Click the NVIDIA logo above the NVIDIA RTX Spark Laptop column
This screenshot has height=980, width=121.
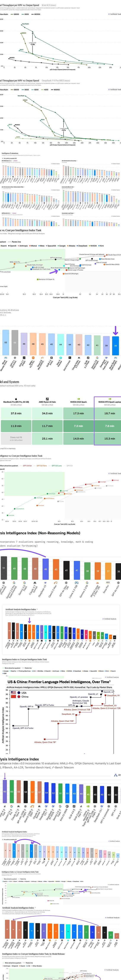pos(110,399)
